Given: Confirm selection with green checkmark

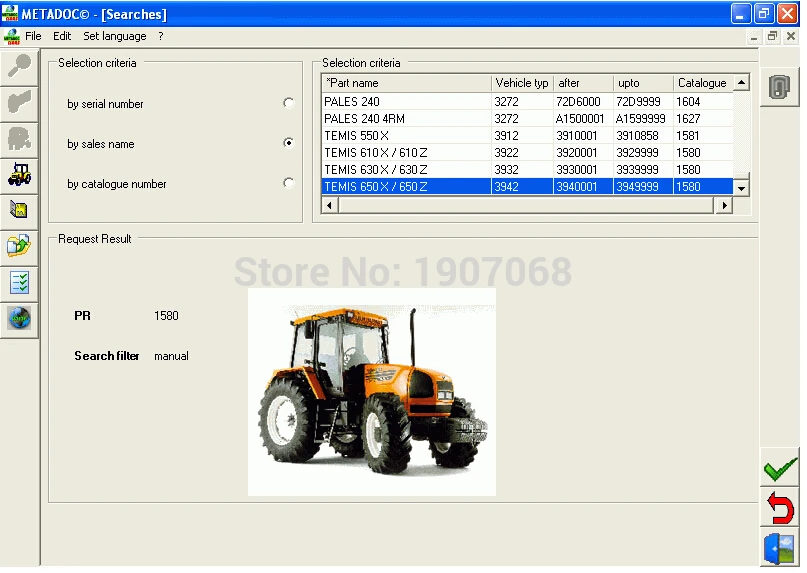Looking at the screenshot, I should click(780, 467).
